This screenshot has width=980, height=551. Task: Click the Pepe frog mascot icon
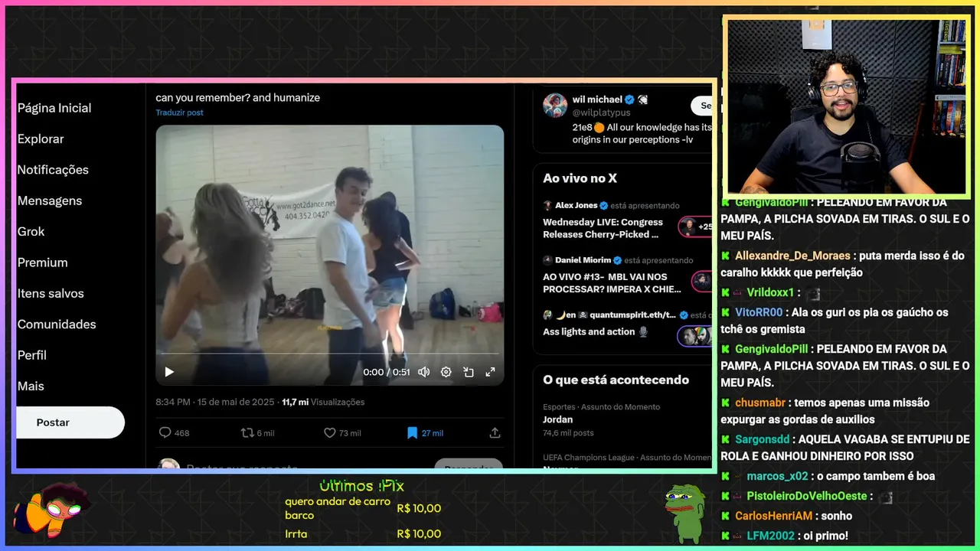point(684,514)
